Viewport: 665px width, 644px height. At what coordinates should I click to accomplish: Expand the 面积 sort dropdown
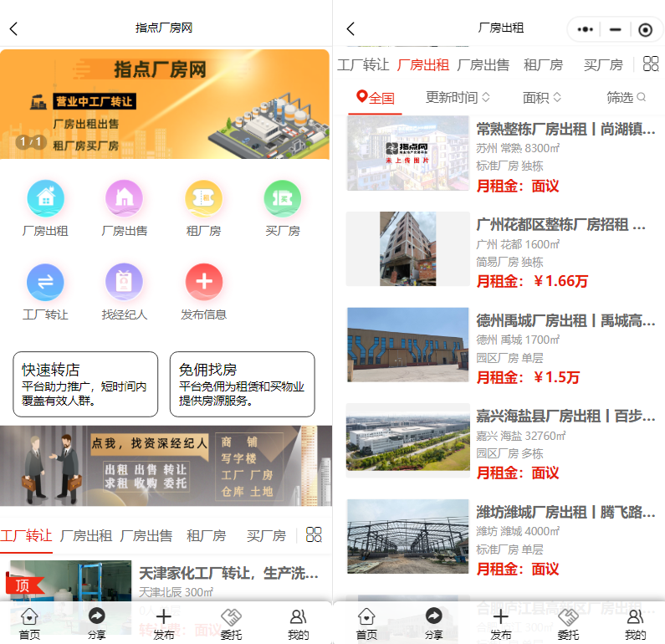(542, 97)
